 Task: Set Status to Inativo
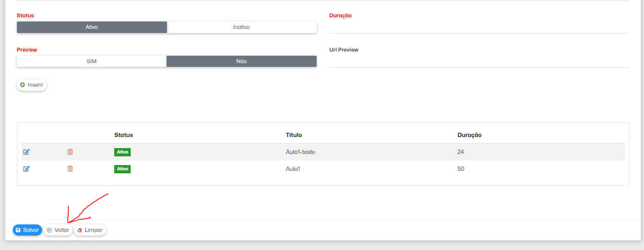click(241, 27)
